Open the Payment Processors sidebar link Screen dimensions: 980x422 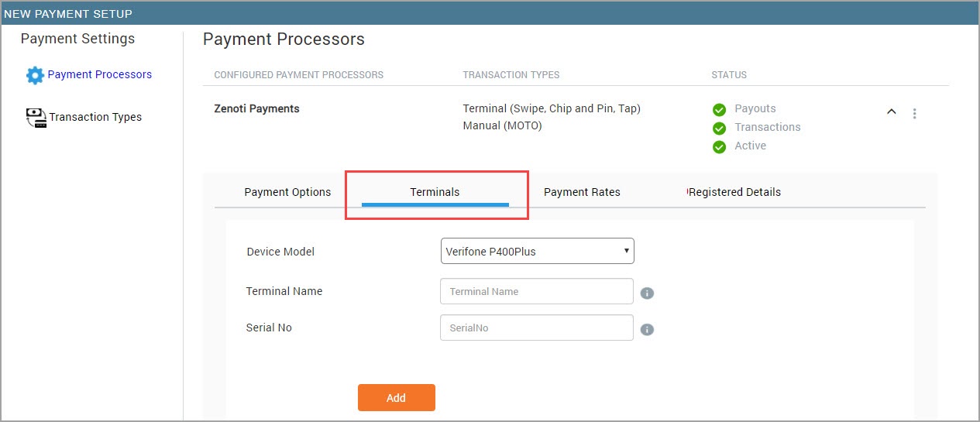coord(100,75)
